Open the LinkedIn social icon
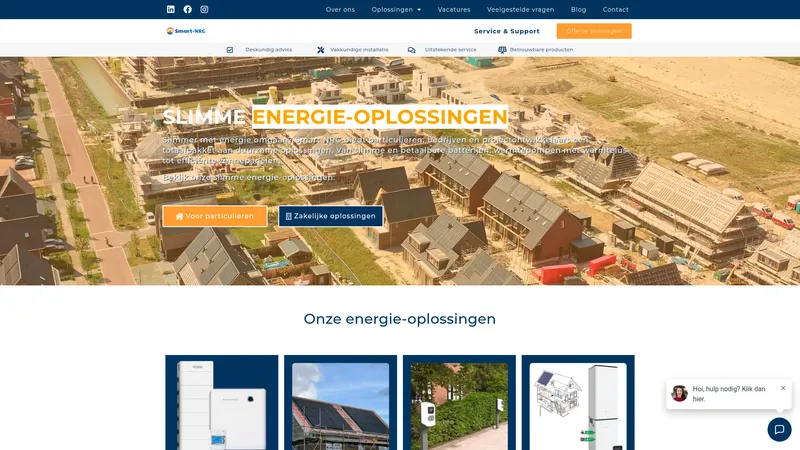The image size is (800, 450). [170, 9]
